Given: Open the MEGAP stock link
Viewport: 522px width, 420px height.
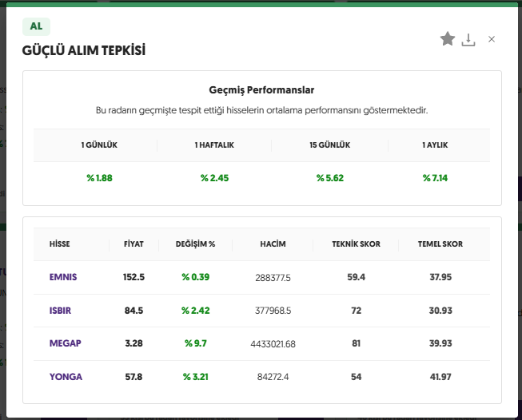Looking at the screenshot, I should (x=66, y=343).
